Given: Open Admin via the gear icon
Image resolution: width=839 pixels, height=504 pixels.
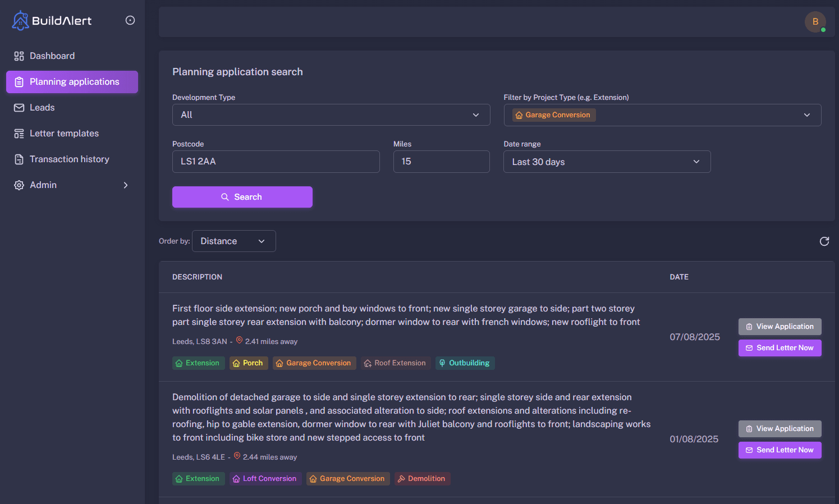Looking at the screenshot, I should click(19, 185).
